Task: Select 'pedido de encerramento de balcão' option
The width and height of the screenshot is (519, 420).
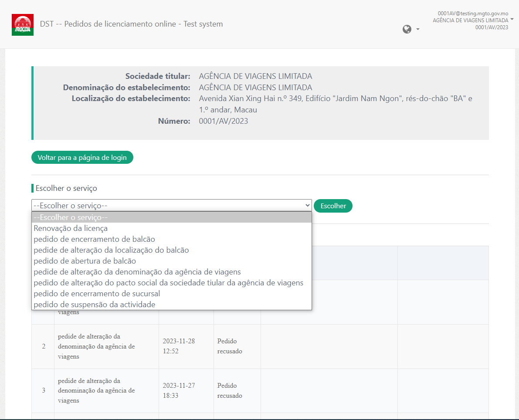Action: [x=94, y=239]
